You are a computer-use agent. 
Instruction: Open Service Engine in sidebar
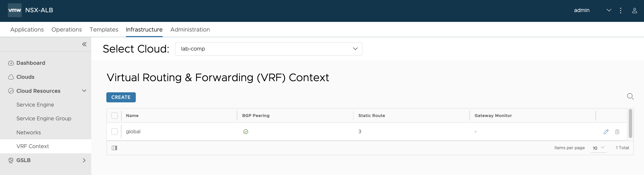(x=35, y=105)
